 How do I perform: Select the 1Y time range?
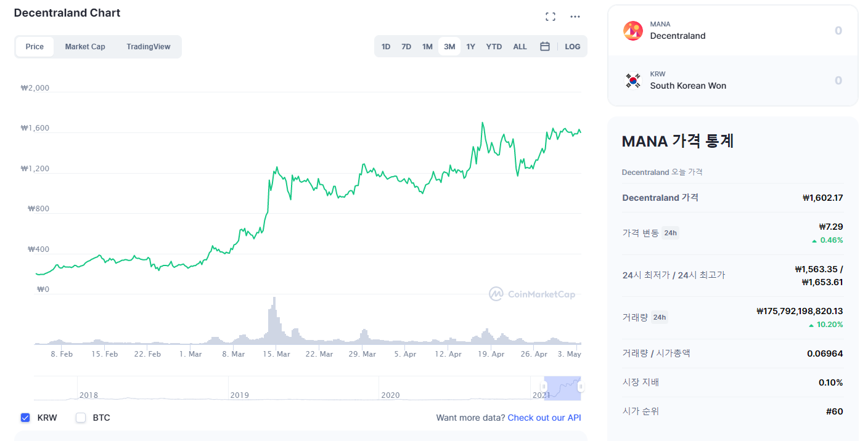click(x=471, y=46)
